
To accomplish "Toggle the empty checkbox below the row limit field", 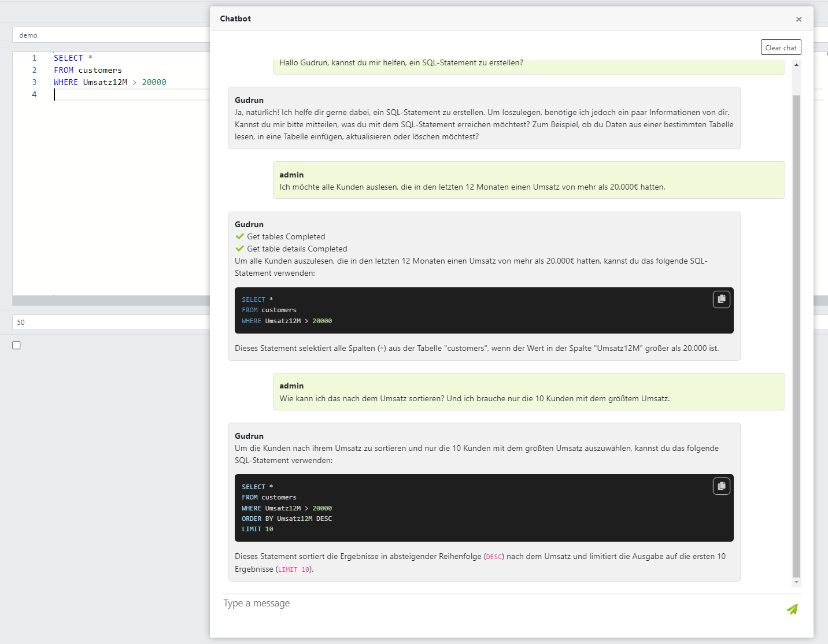I will 16,345.
